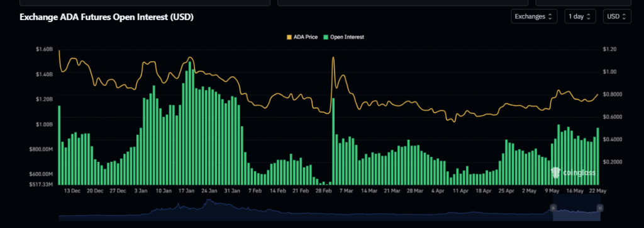Click the 4 Apr date axis label
Screen dimensions: 644x228
[438, 191]
